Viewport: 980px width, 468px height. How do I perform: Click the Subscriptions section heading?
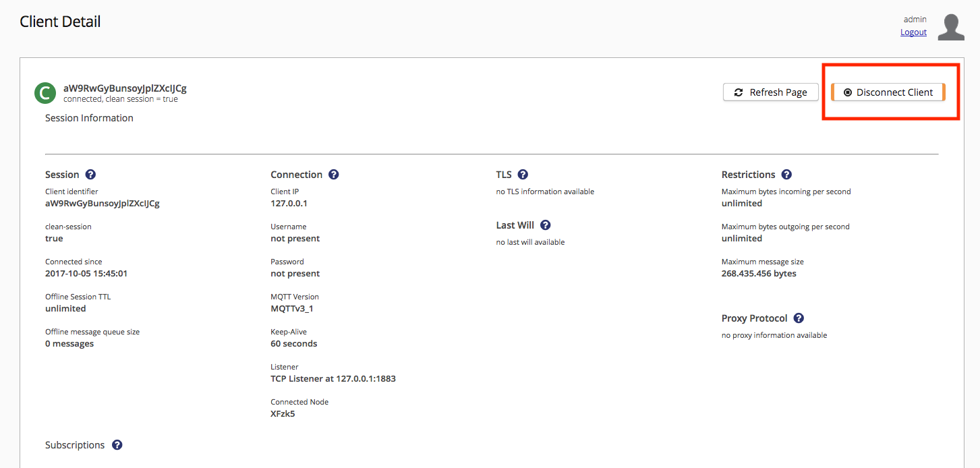[75, 445]
